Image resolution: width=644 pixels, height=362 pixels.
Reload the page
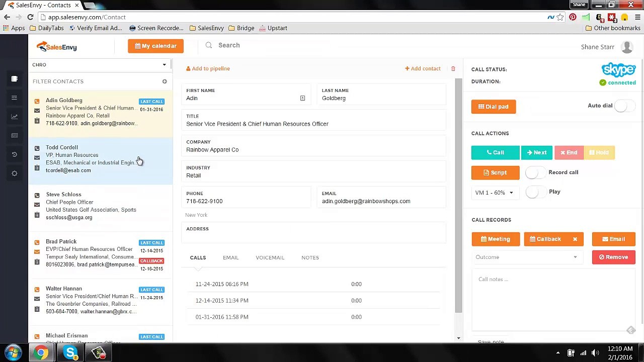[x=30, y=17]
